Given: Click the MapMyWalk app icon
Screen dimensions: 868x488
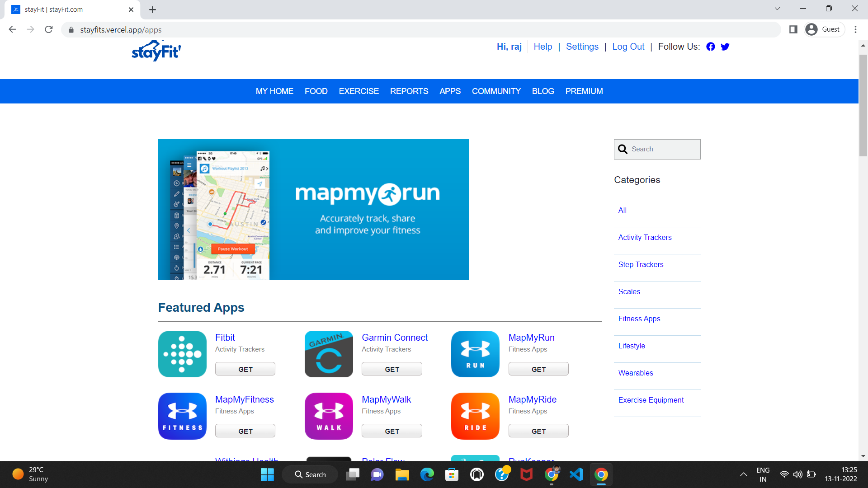Looking at the screenshot, I should click(x=329, y=416).
